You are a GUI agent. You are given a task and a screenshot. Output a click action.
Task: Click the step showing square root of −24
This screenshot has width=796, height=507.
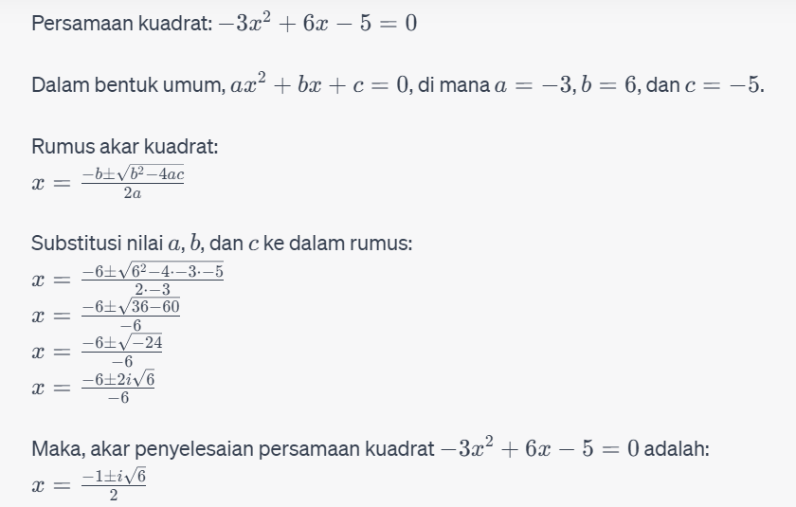click(97, 351)
